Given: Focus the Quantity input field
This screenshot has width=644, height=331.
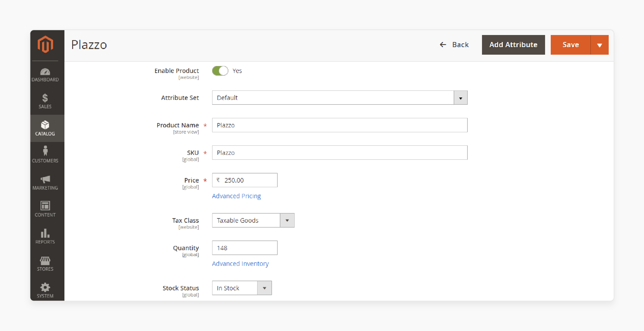Looking at the screenshot, I should (x=244, y=248).
